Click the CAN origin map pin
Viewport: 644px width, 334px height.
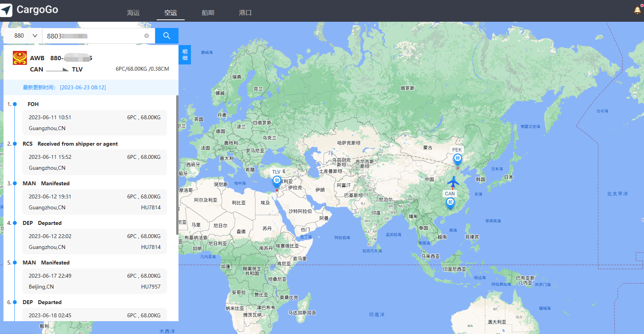tap(450, 203)
